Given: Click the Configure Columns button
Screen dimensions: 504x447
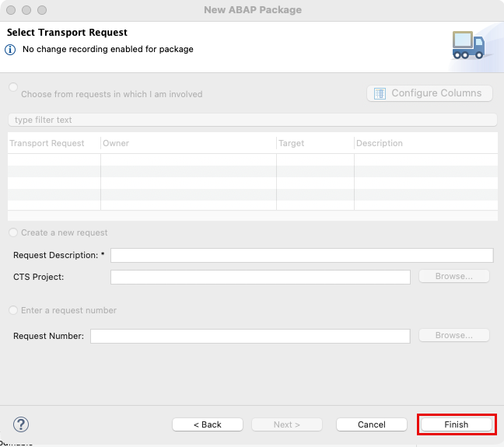Looking at the screenshot, I should [429, 93].
